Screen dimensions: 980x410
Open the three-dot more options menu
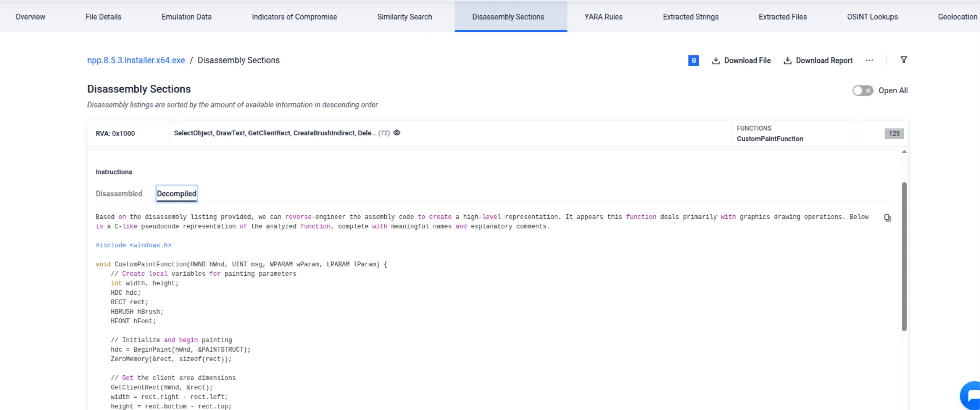click(870, 60)
